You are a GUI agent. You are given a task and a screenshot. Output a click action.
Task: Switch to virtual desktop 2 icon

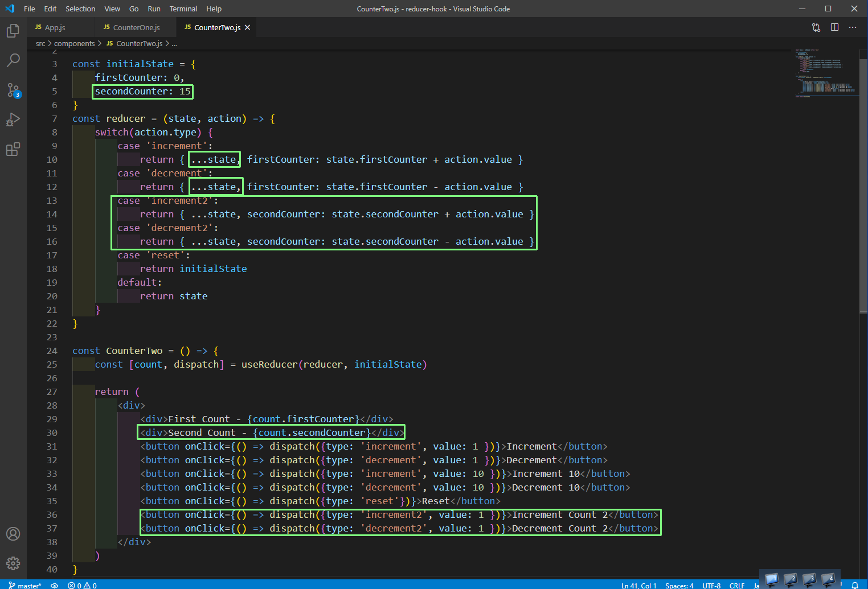[791, 579]
